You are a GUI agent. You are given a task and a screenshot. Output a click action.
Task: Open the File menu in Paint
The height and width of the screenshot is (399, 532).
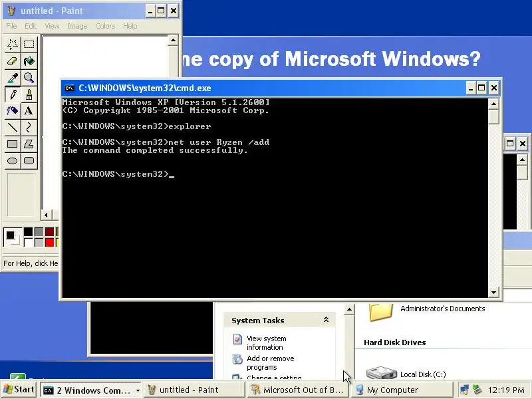pos(11,26)
